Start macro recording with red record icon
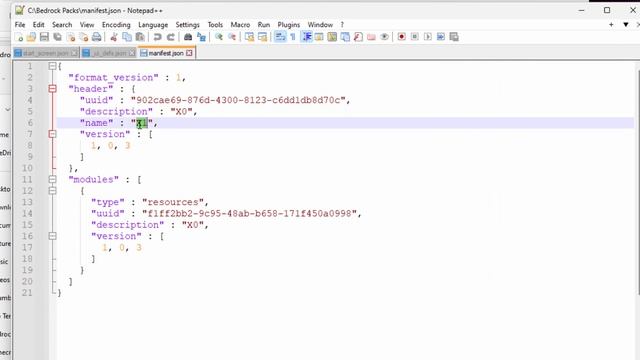This screenshot has height=360, width=640. coord(402,37)
